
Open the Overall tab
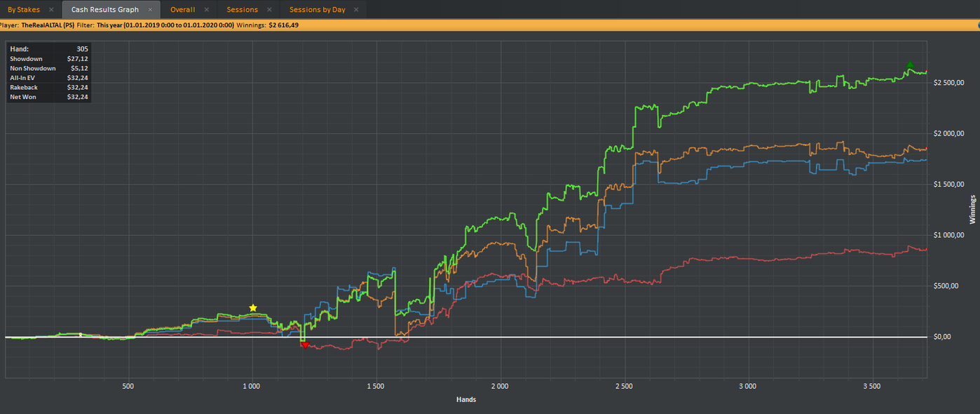pyautogui.click(x=182, y=10)
